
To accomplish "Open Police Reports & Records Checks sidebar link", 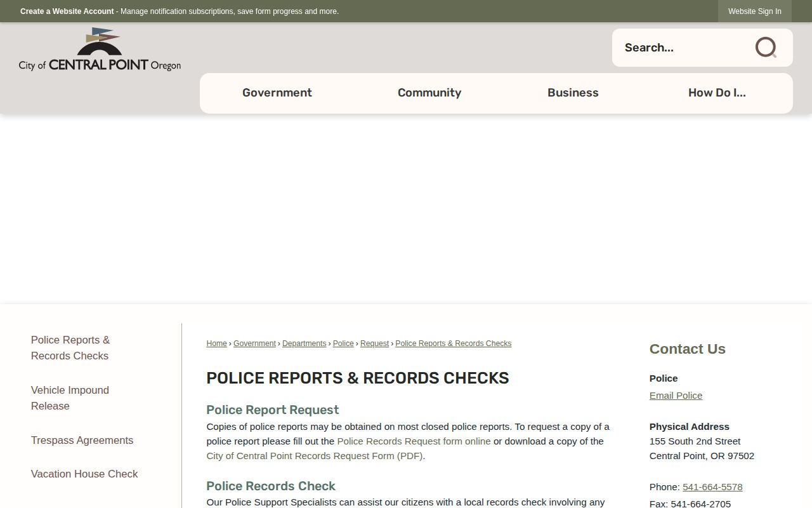I will [70, 348].
